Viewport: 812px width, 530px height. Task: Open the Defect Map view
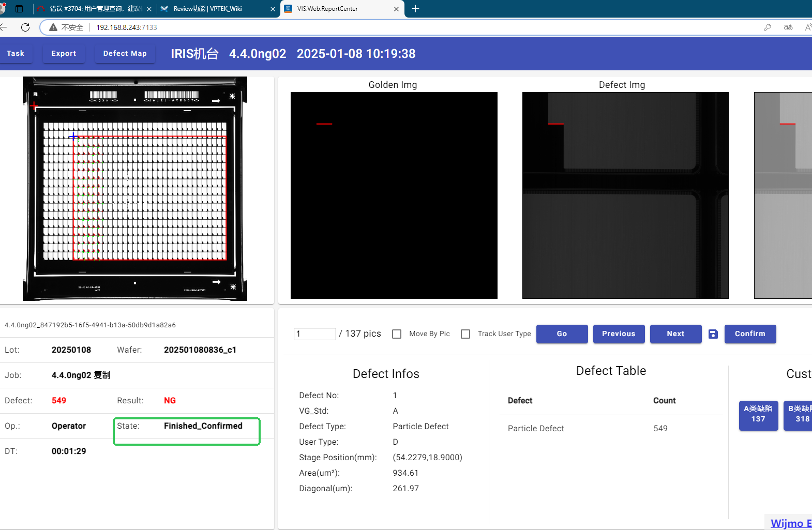tap(125, 54)
